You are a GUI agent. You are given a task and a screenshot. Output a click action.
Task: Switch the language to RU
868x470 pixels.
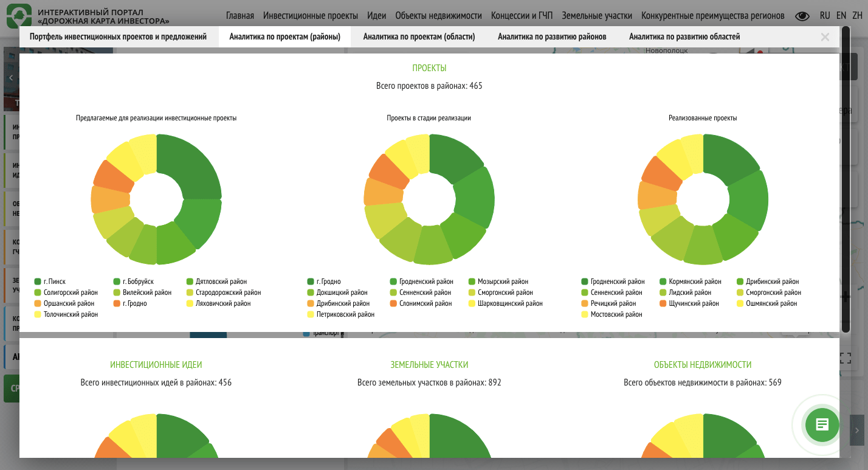[x=825, y=16]
